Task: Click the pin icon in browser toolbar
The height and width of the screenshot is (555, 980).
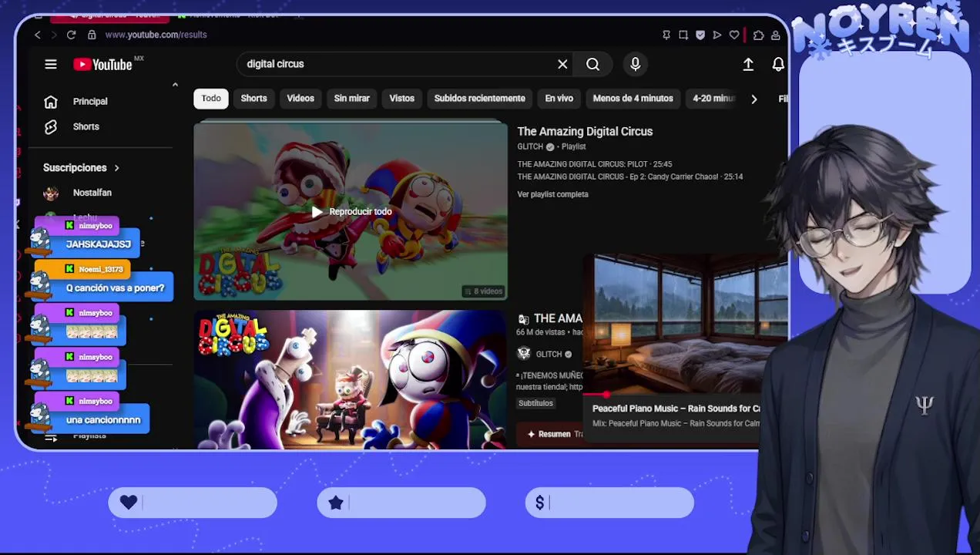Action: (x=666, y=35)
